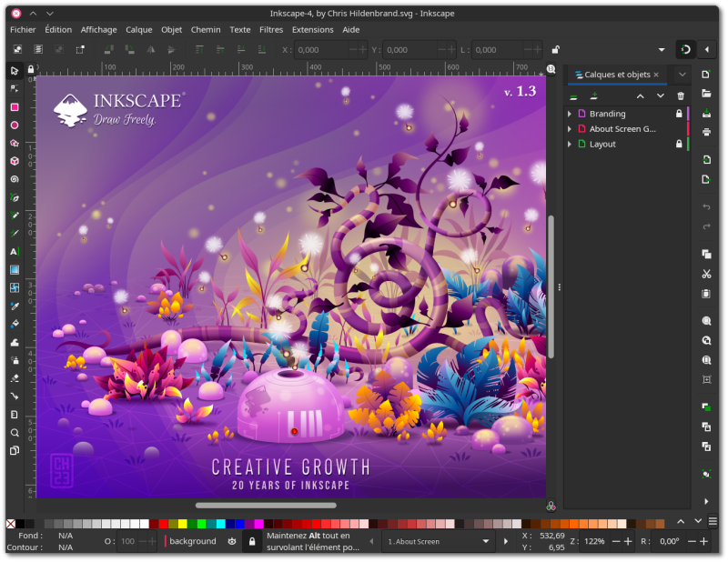This screenshot has width=728, height=562.
Task: Open the Édition menu
Action: (x=58, y=30)
